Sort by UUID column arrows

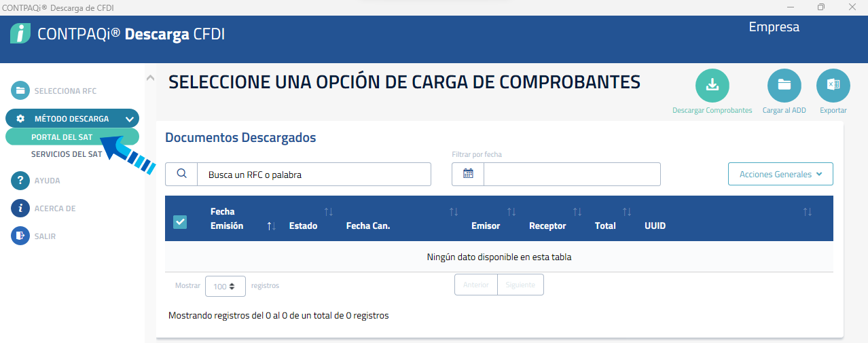[808, 212]
